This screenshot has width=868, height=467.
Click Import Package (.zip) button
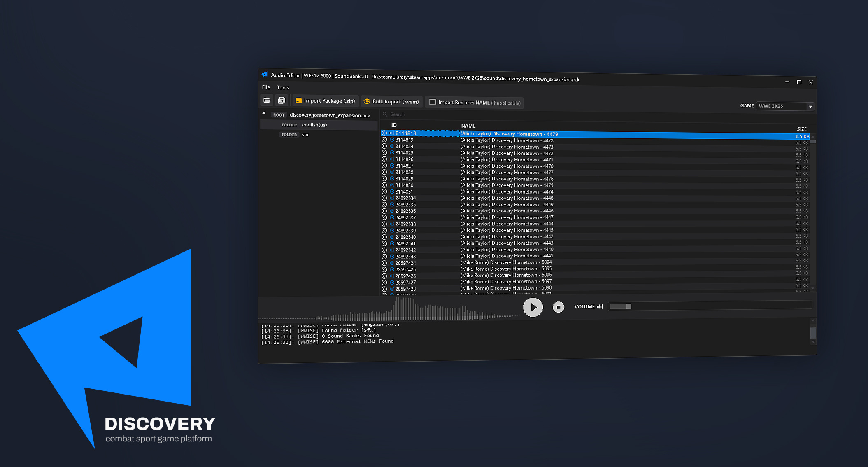[325, 100]
